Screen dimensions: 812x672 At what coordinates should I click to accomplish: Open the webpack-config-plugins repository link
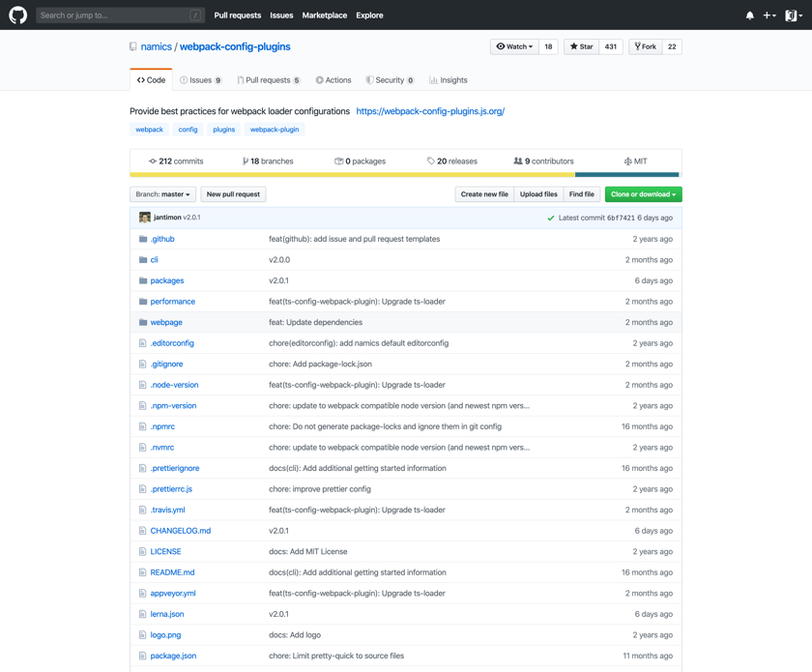235,46
